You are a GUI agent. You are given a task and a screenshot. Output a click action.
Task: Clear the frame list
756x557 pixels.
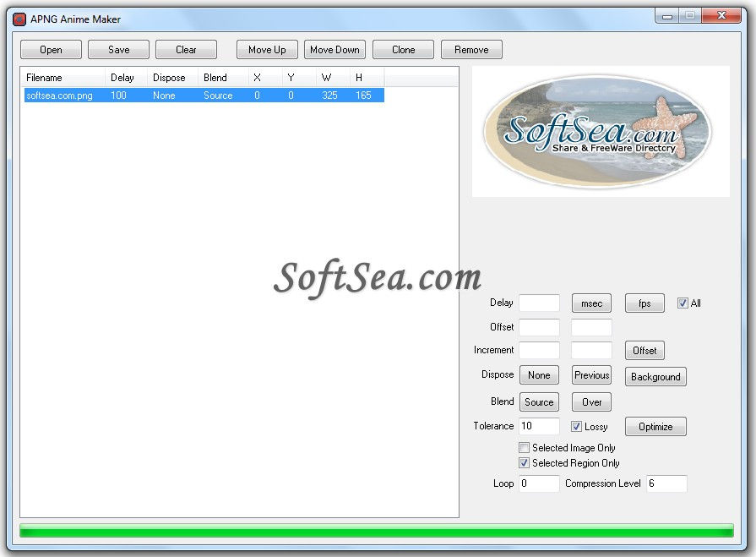pos(186,50)
